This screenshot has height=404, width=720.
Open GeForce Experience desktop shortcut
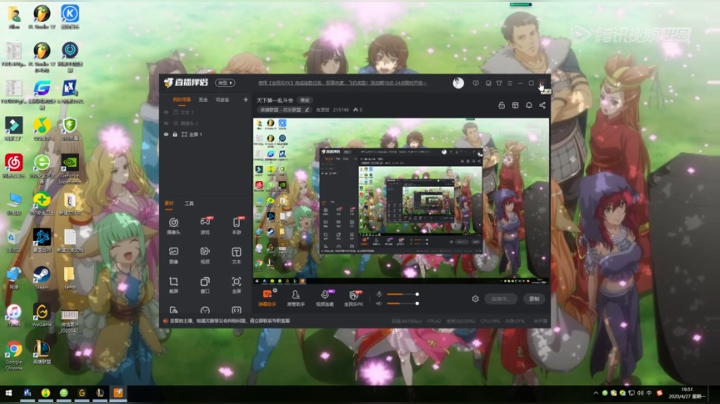70,169
